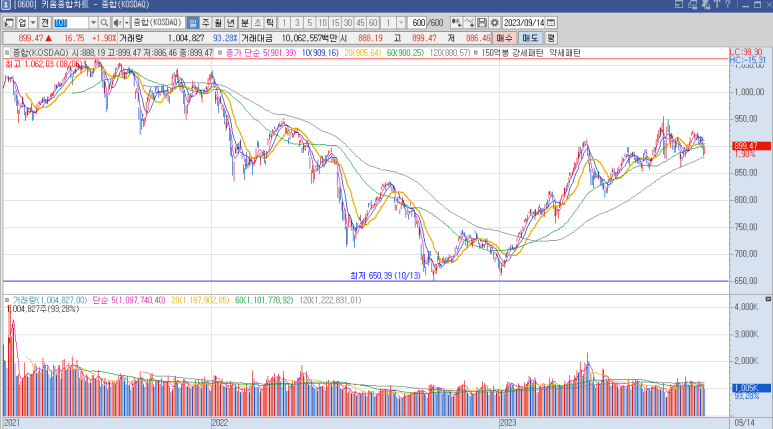The height and width of the screenshot is (429, 773).
Task: Select interval 45 button
Action: tap(361, 23)
